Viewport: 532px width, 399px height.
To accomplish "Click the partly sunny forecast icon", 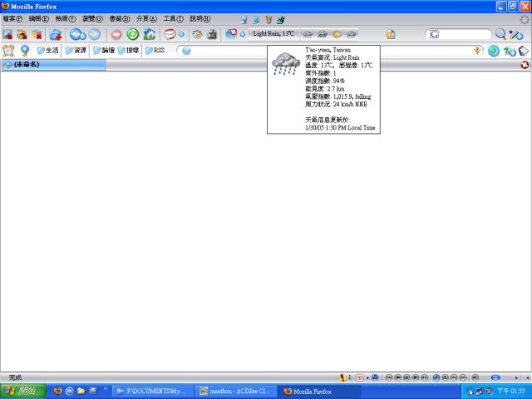I will tap(337, 34).
